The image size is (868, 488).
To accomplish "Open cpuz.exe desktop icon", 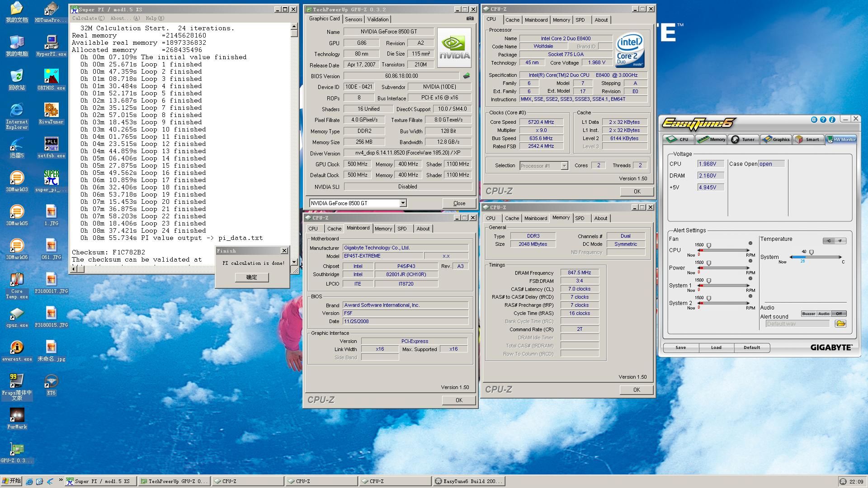I will click(x=17, y=317).
